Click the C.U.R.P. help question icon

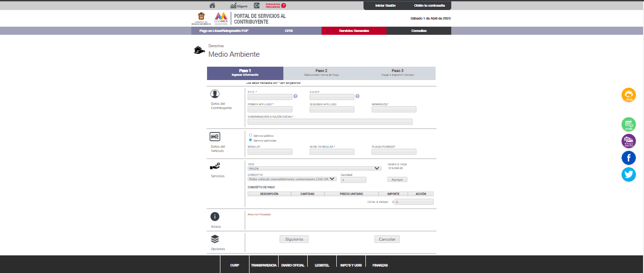click(x=357, y=96)
